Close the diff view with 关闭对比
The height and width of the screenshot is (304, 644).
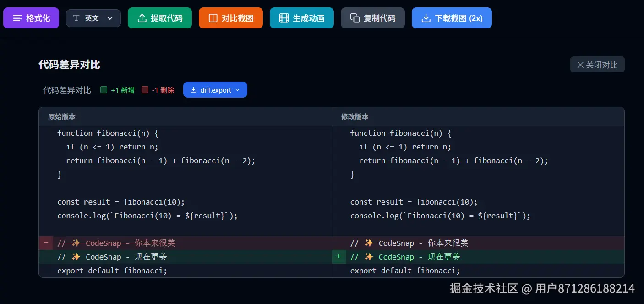(x=597, y=65)
